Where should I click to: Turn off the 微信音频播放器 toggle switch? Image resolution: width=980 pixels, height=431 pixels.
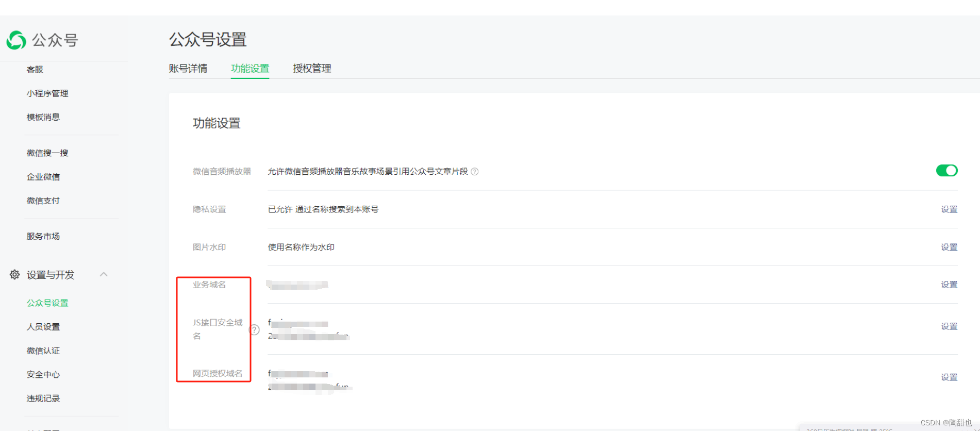click(946, 171)
